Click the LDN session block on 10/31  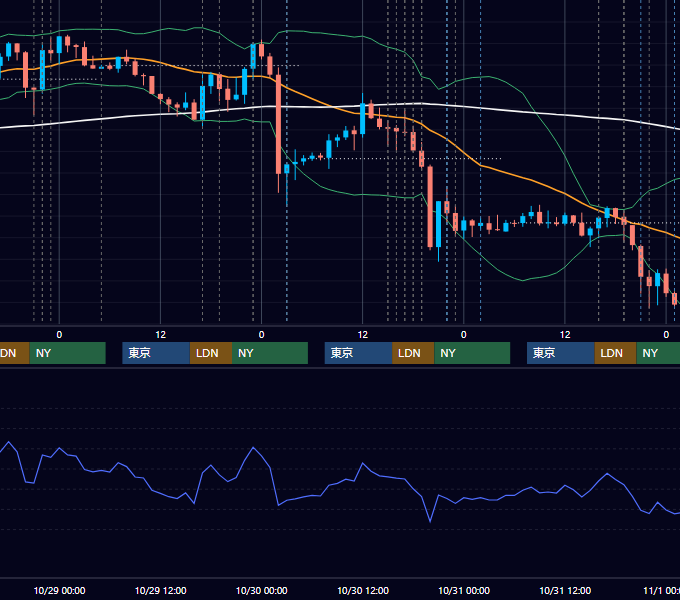click(x=615, y=353)
